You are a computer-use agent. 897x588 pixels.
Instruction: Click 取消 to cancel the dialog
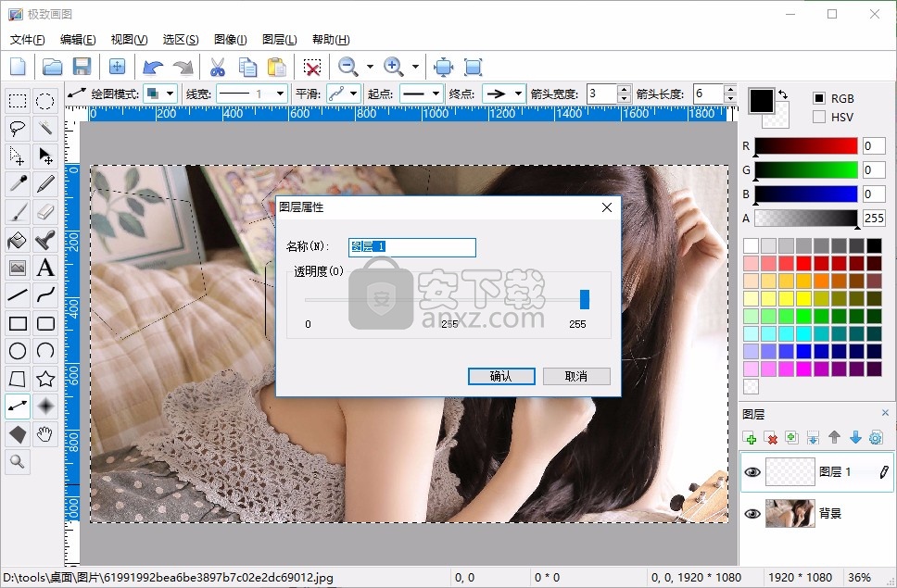576,376
